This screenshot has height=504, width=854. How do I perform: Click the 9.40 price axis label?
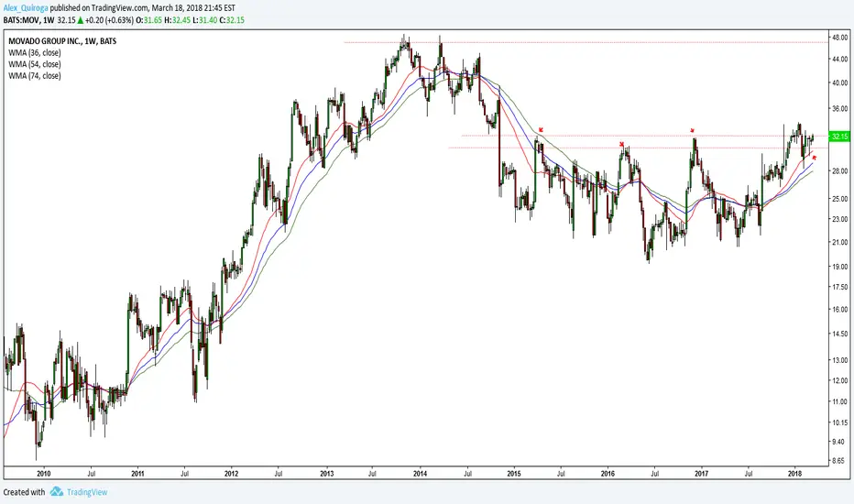pyautogui.click(x=840, y=442)
